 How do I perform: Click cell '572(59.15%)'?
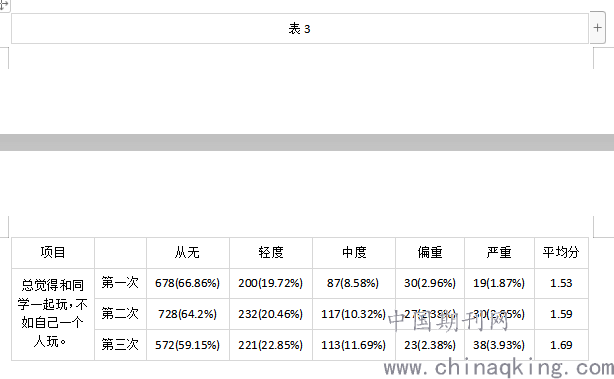(x=188, y=345)
